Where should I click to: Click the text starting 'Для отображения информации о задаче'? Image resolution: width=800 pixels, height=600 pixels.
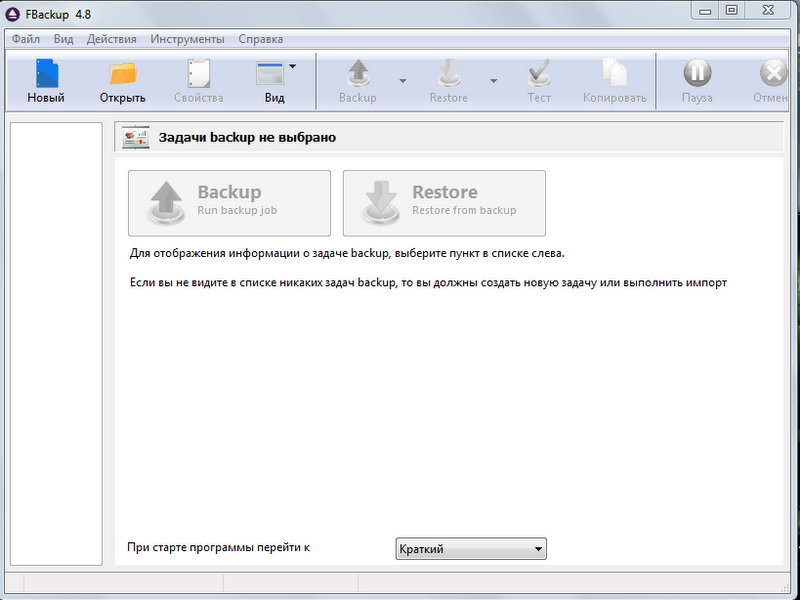click(x=347, y=253)
